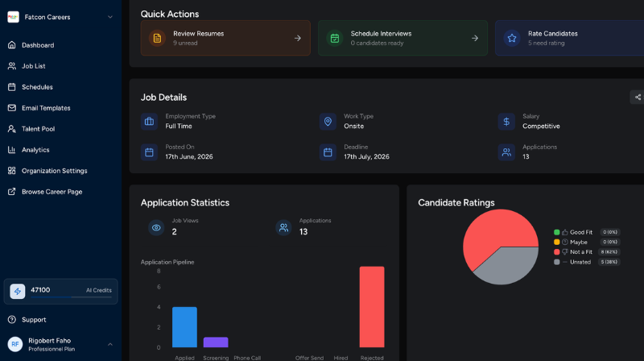Click the Salary dollar sign icon

(x=506, y=122)
